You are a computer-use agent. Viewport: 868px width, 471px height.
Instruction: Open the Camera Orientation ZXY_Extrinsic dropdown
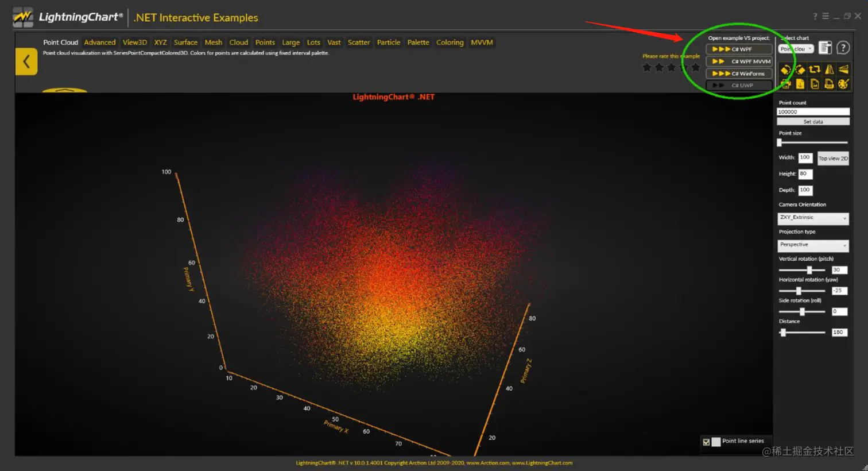pyautogui.click(x=813, y=218)
